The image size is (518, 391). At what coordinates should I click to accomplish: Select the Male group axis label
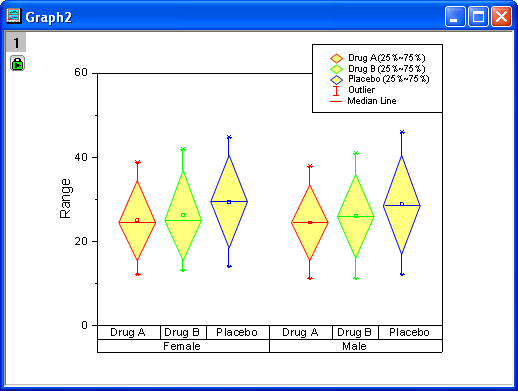[354, 346]
